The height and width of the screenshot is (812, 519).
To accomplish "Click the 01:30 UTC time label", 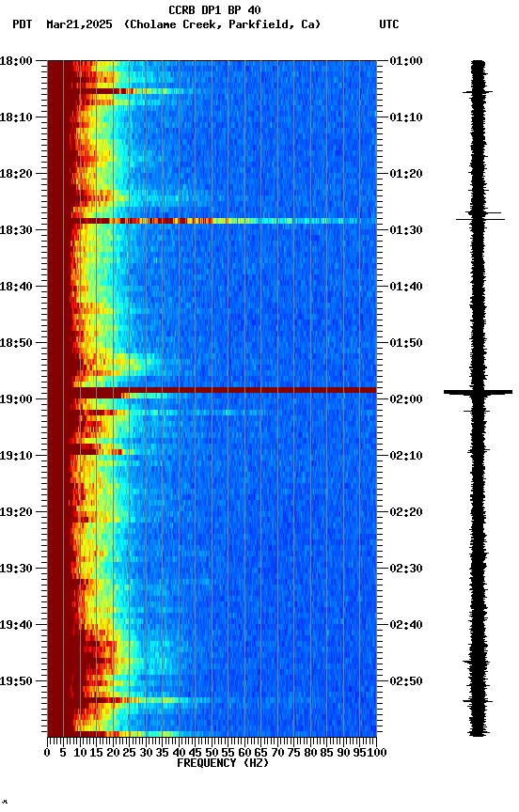I will [x=406, y=230].
